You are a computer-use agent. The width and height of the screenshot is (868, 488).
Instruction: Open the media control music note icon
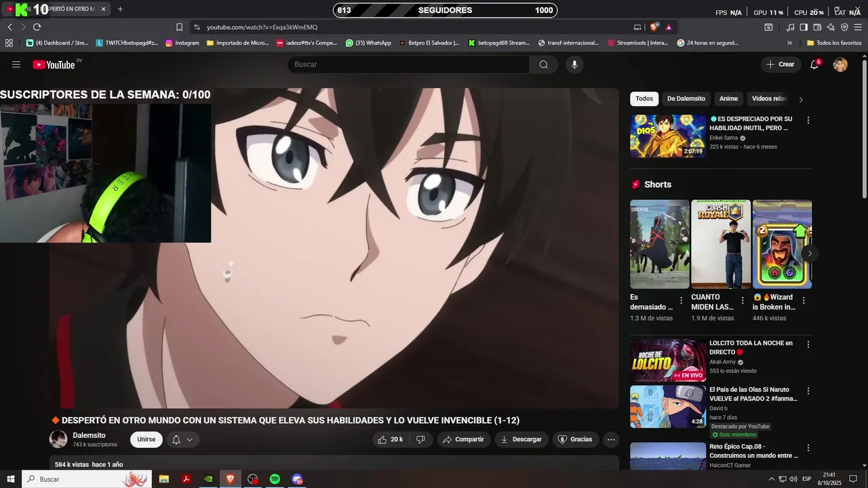click(790, 27)
